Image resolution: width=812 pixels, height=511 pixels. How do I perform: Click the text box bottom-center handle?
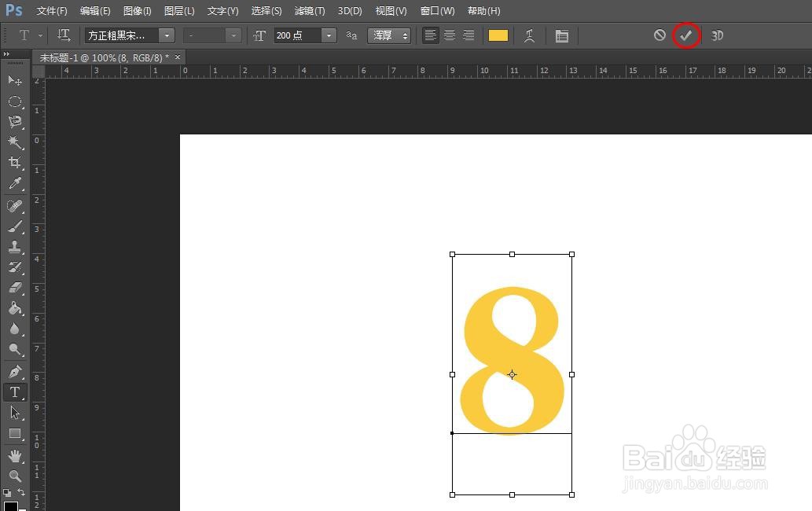pyautogui.click(x=513, y=495)
